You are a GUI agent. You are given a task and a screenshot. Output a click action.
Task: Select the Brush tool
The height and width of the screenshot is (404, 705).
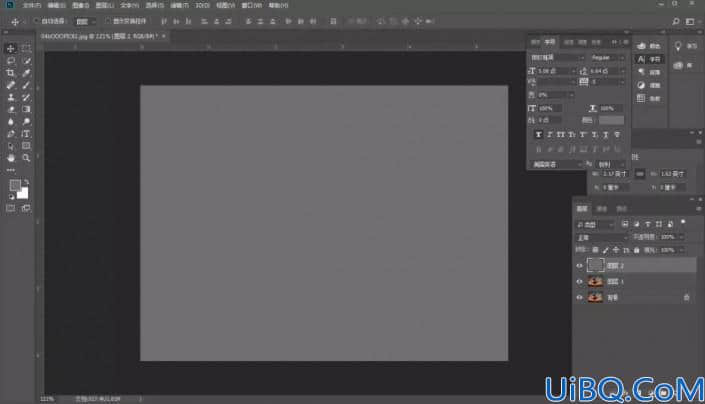(26, 85)
